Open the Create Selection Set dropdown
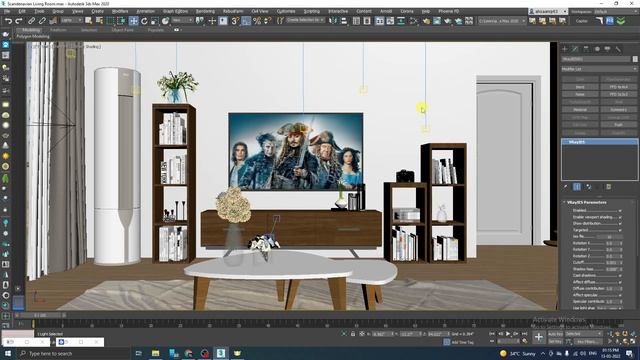Image resolution: width=640 pixels, height=360 pixels. pos(305,20)
